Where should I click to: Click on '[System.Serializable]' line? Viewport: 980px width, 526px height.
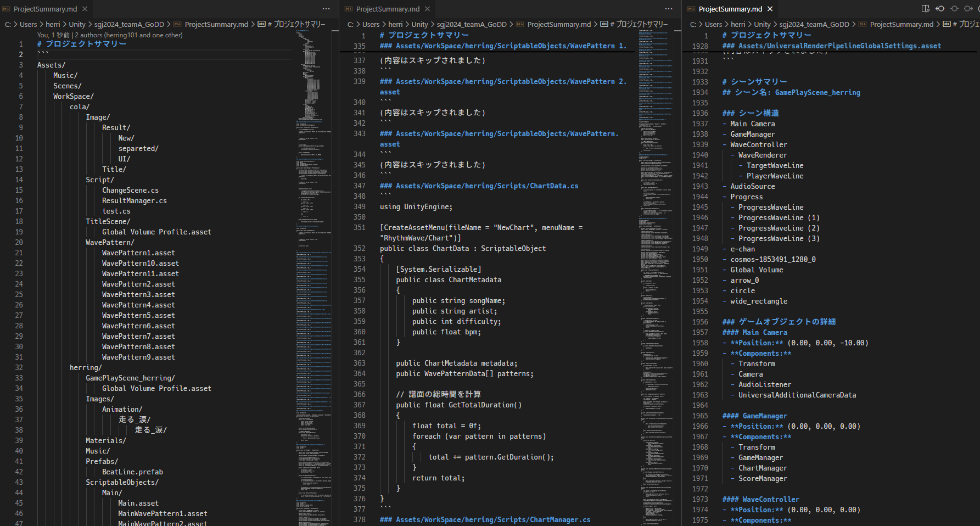439,269
